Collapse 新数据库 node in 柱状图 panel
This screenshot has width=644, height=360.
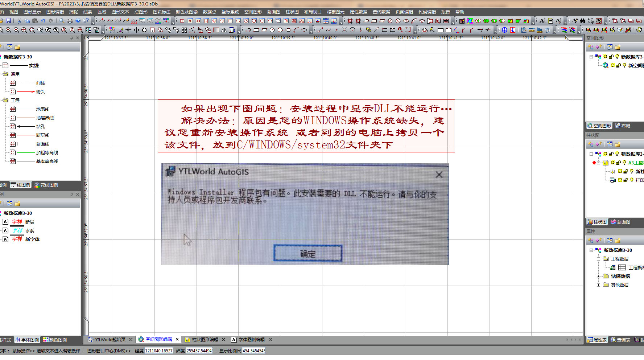[x=591, y=154]
